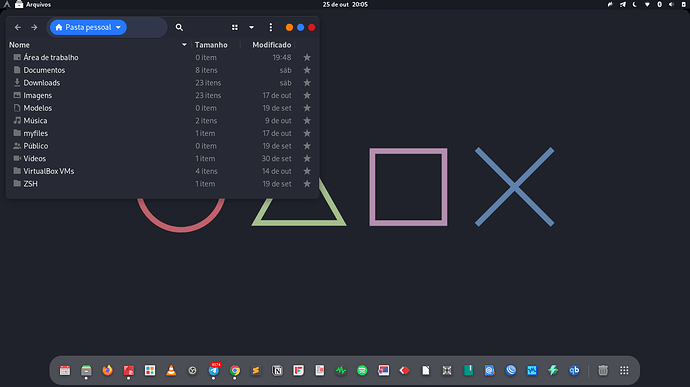Open search with the magnifier icon
Screen dimensions: 690x387
click(179, 27)
